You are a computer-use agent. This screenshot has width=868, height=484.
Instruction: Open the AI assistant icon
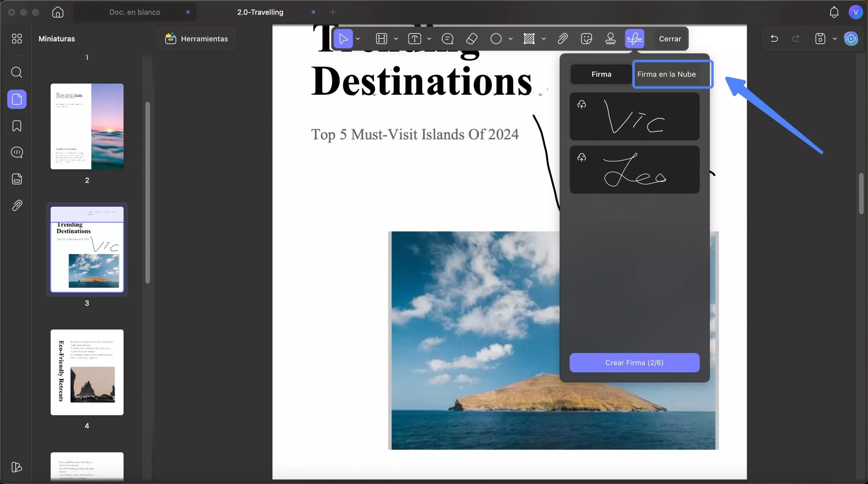(851, 39)
